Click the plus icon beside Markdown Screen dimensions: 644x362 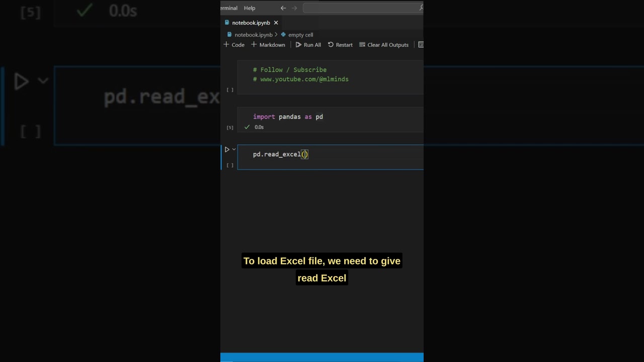click(x=254, y=45)
